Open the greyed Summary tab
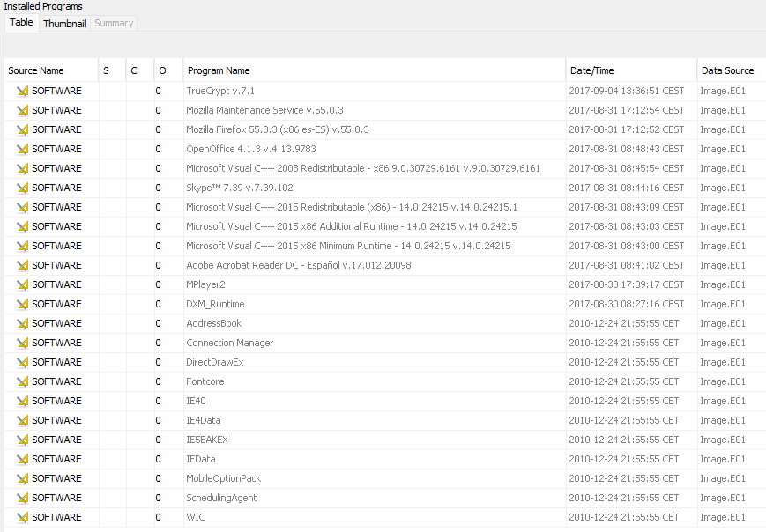The width and height of the screenshot is (766, 532). (114, 24)
